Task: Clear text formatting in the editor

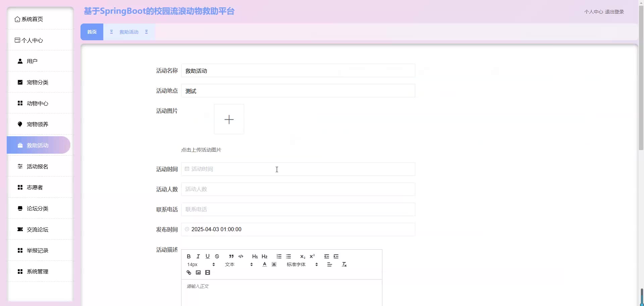Action: pos(344,264)
